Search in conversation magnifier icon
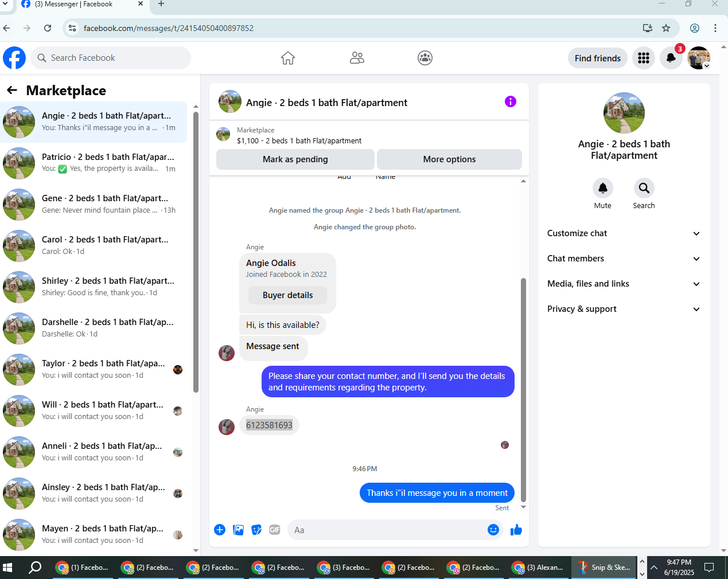The height and width of the screenshot is (579, 728). (x=644, y=188)
